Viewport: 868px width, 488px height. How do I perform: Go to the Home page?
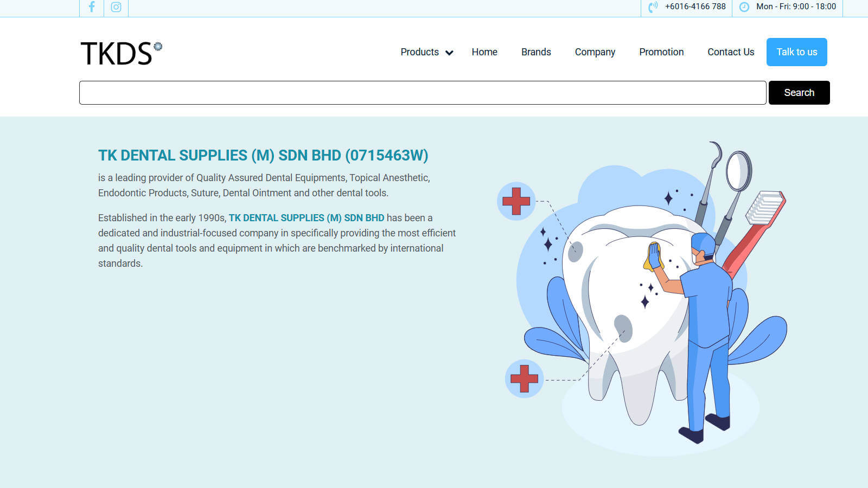[484, 52]
